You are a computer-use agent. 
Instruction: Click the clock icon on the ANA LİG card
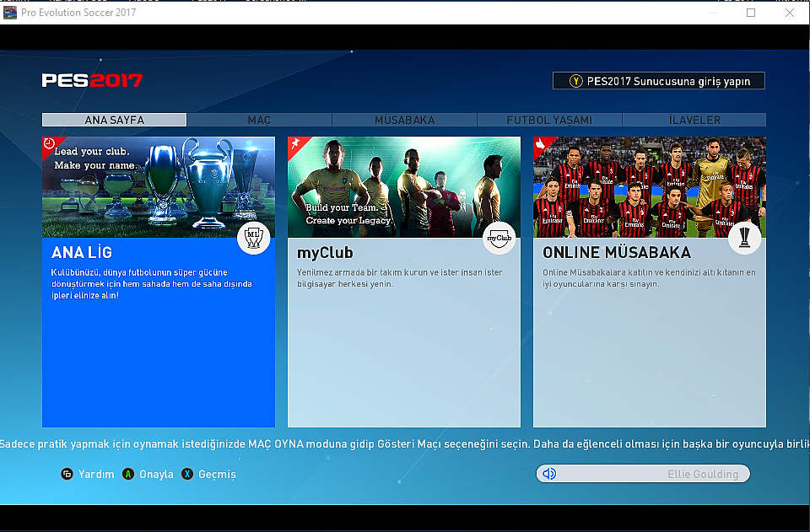click(x=50, y=143)
